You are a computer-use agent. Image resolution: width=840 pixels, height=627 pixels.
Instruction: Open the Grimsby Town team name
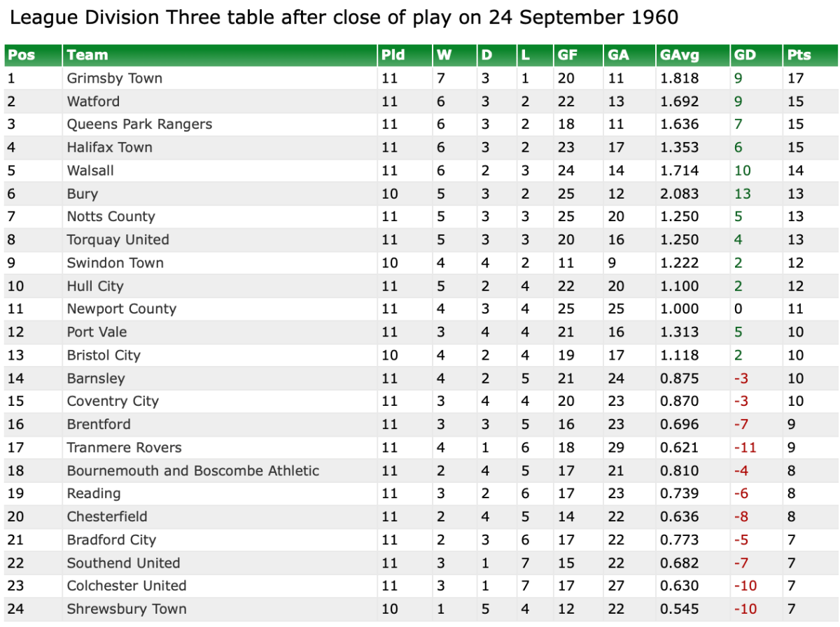114,78
